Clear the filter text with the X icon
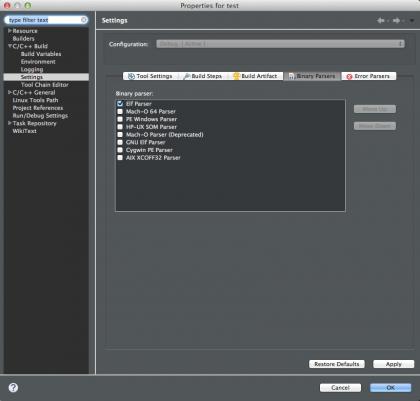The image size is (420, 401). 84,20
